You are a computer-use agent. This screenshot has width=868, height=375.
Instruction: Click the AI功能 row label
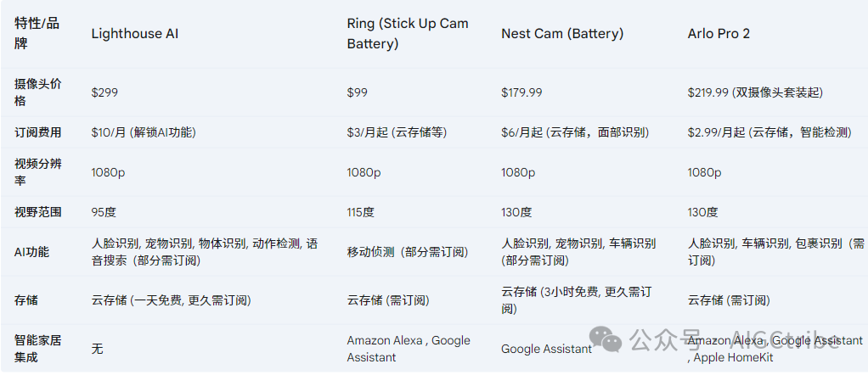(x=31, y=252)
